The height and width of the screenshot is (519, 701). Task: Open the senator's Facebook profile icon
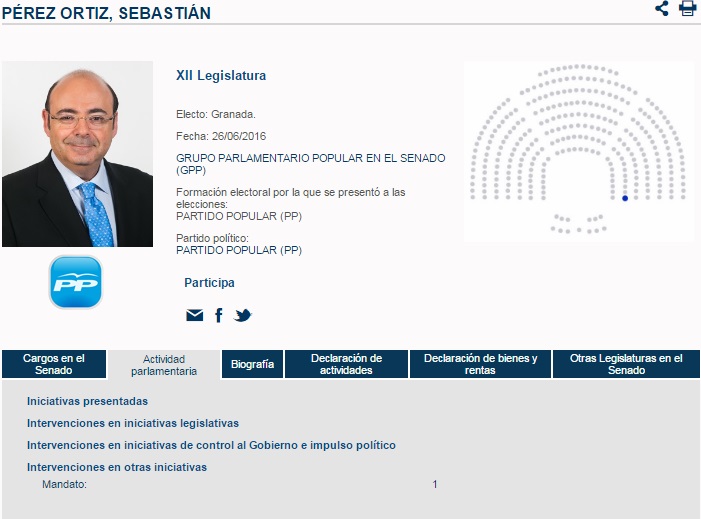(x=219, y=315)
